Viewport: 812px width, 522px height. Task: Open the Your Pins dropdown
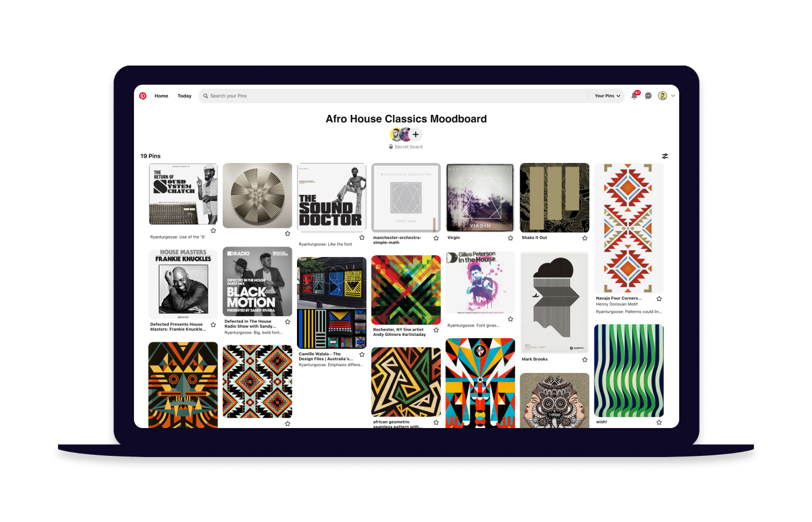tap(607, 96)
